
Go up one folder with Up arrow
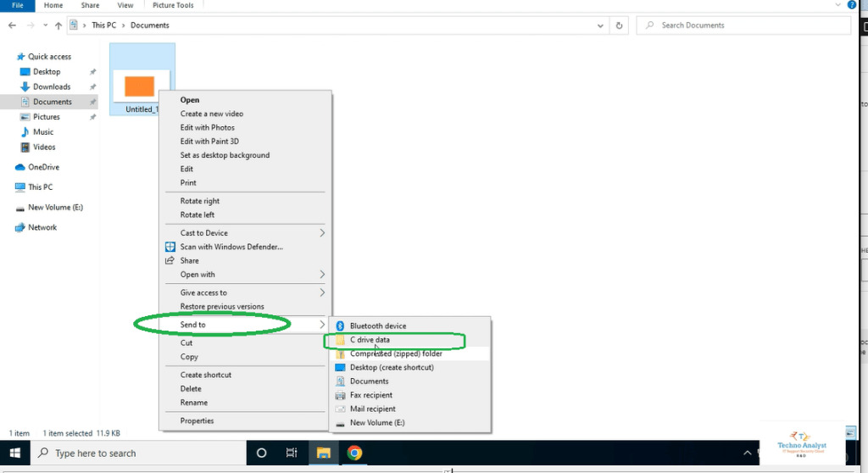58,25
